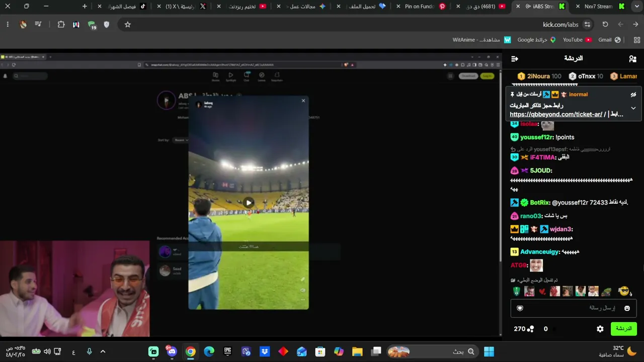Close the Snapchat story overlay

[x=303, y=101]
